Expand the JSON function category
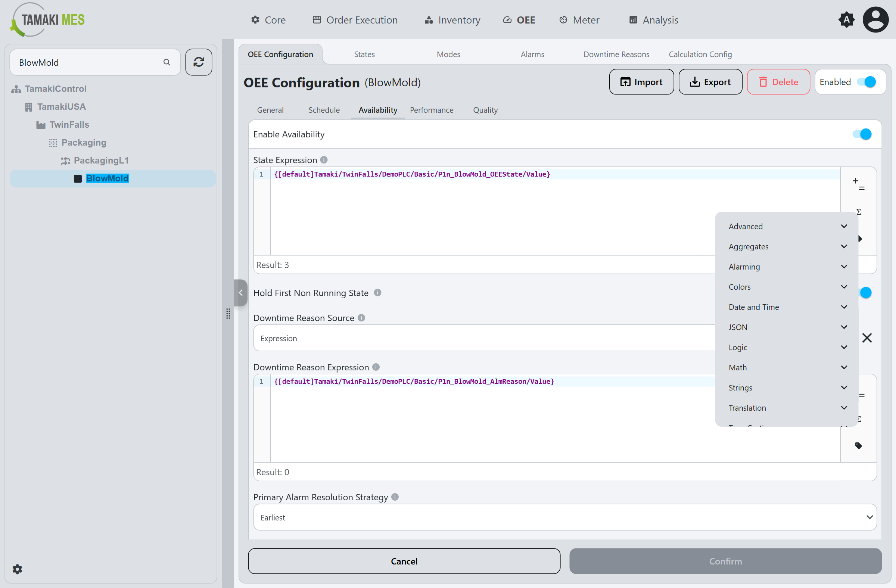This screenshot has height=588, width=896. coord(787,327)
